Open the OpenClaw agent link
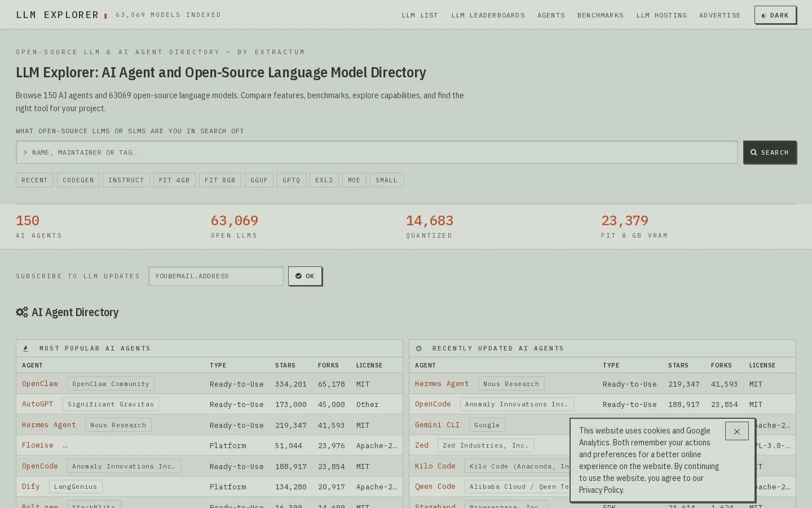The image size is (812, 508). (40, 384)
